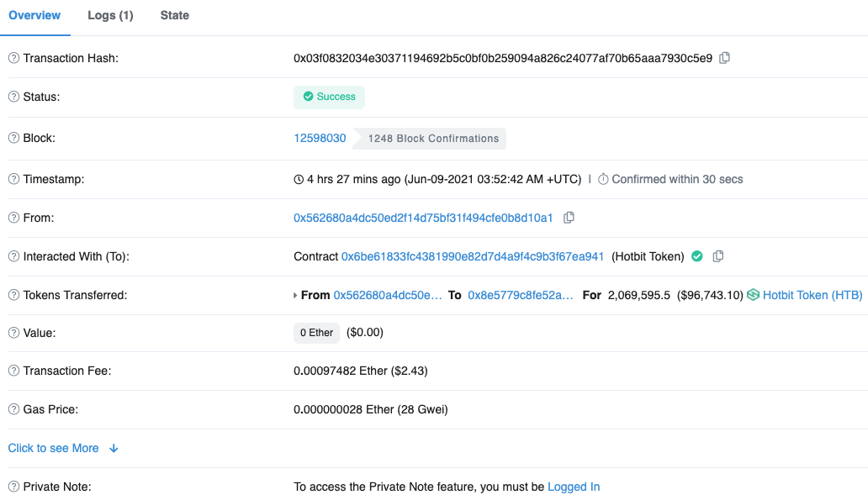Select the Overview tab
Image resolution: width=868 pixels, height=500 pixels.
pyautogui.click(x=34, y=15)
